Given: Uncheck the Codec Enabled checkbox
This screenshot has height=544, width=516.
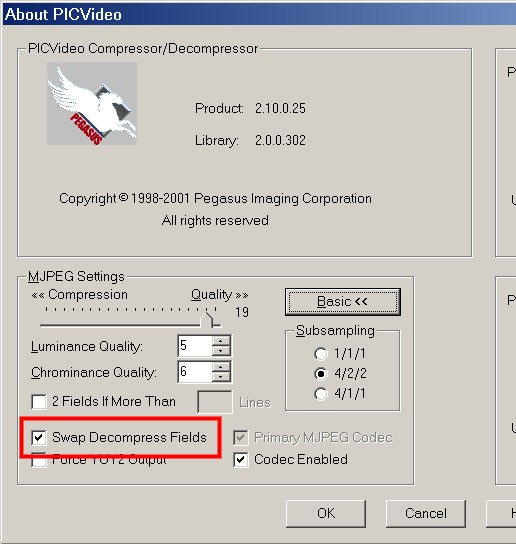Looking at the screenshot, I should coord(241,460).
